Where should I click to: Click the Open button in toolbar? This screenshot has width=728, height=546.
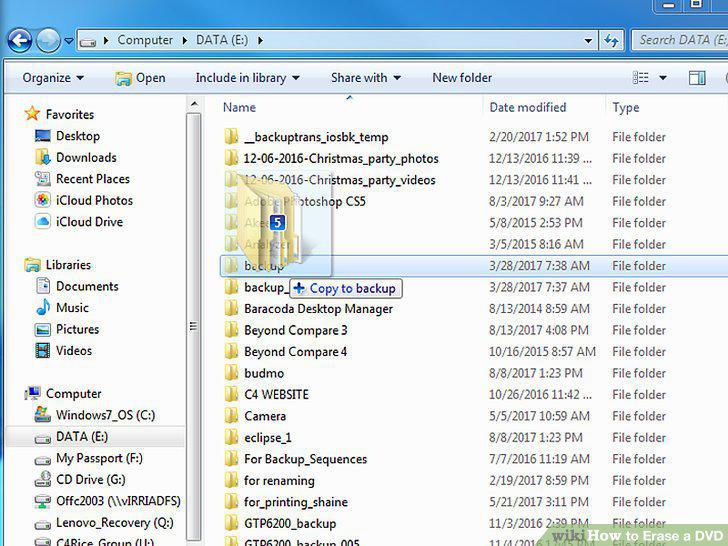pos(140,78)
